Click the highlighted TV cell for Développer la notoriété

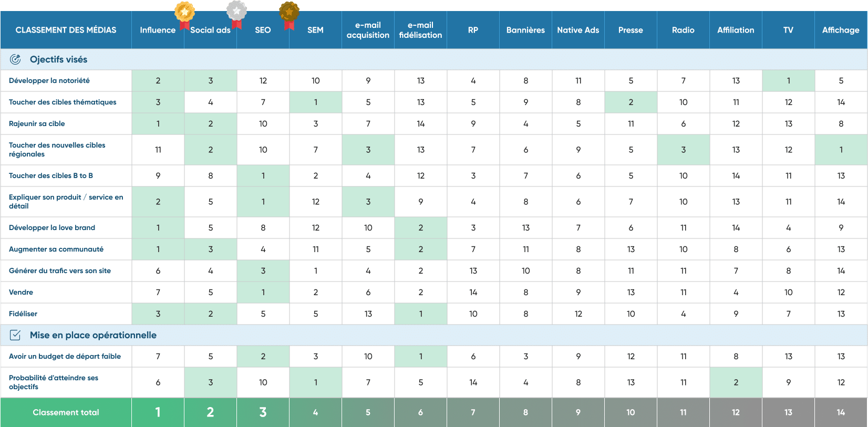coord(788,81)
